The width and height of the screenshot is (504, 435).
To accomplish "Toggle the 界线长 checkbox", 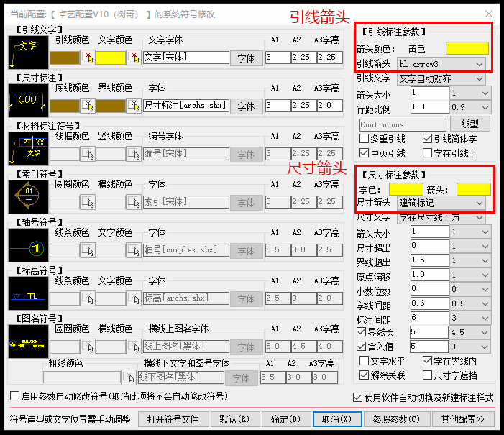I will click(x=362, y=331).
